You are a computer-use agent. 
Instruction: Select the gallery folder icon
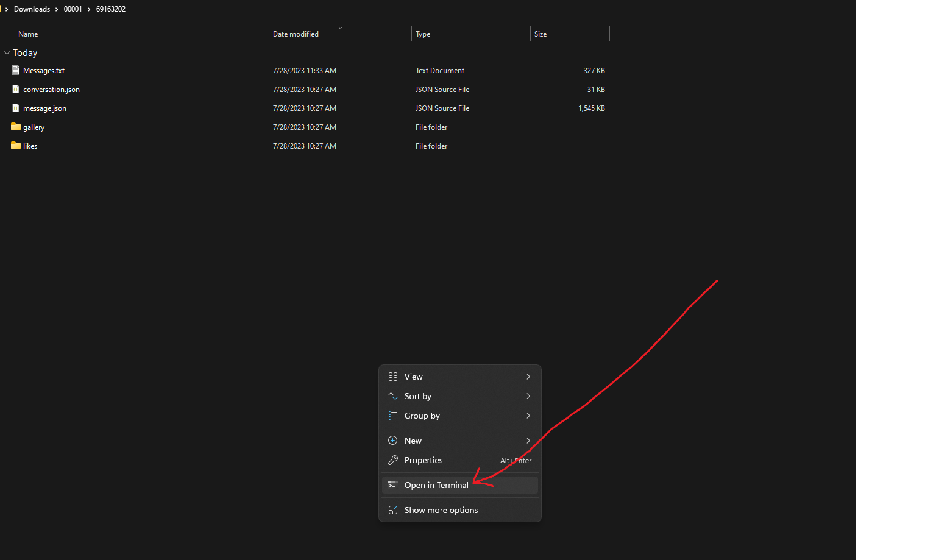[16, 127]
